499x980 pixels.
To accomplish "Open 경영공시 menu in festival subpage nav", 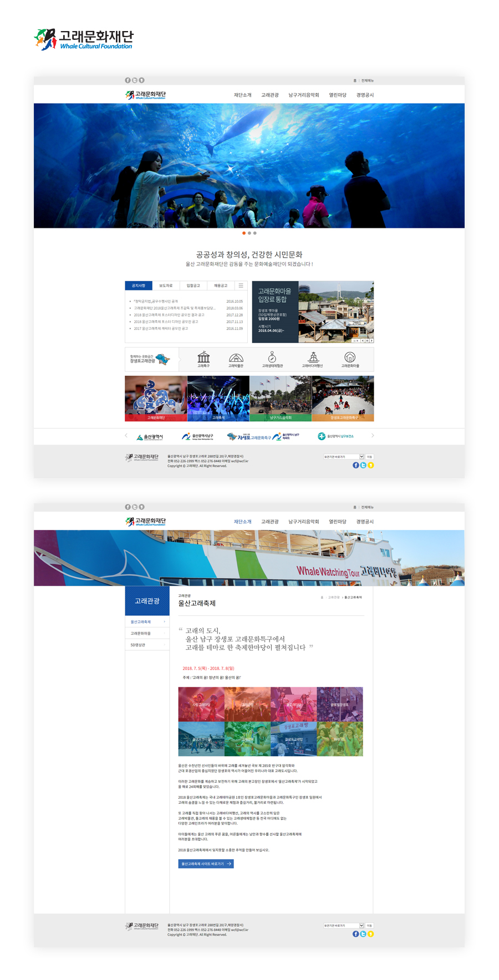I will 365,522.
